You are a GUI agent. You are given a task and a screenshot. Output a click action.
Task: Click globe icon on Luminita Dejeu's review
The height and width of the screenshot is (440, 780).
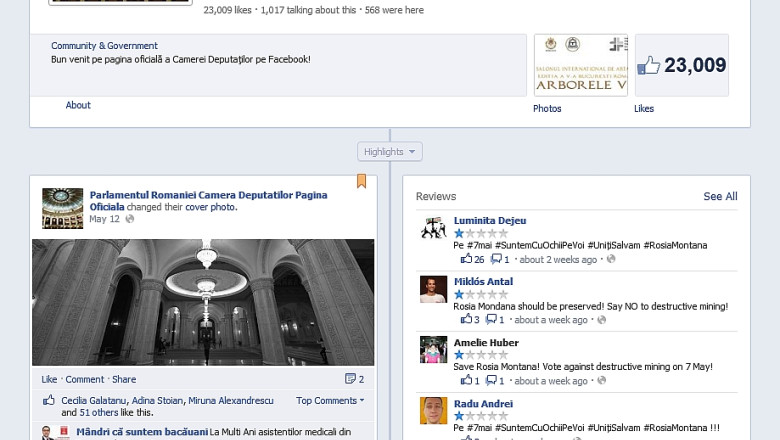tap(611, 259)
